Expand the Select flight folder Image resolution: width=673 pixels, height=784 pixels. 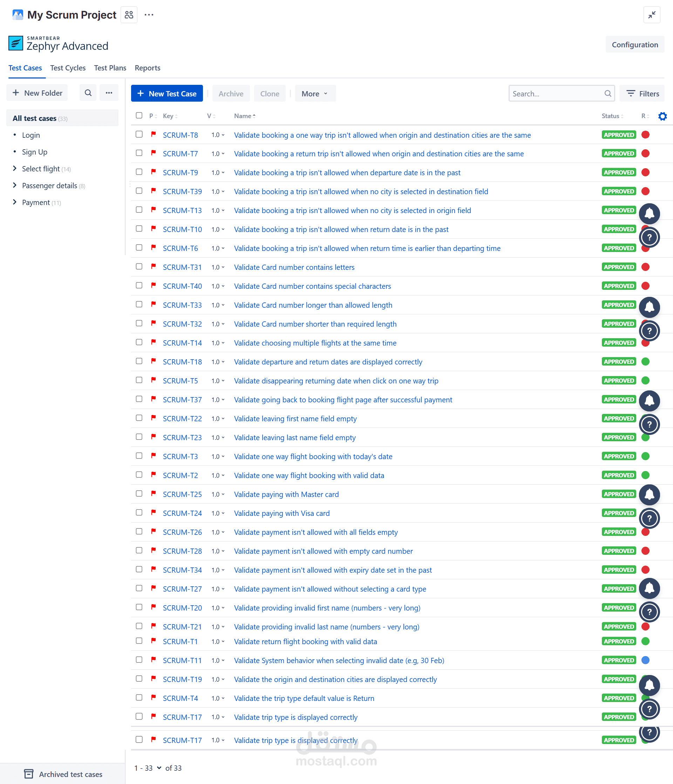point(14,168)
